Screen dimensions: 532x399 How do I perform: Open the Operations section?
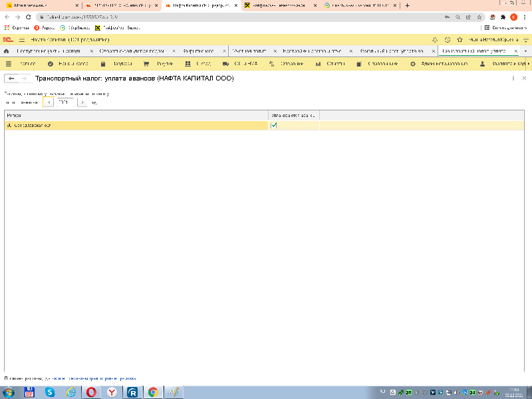click(286, 63)
